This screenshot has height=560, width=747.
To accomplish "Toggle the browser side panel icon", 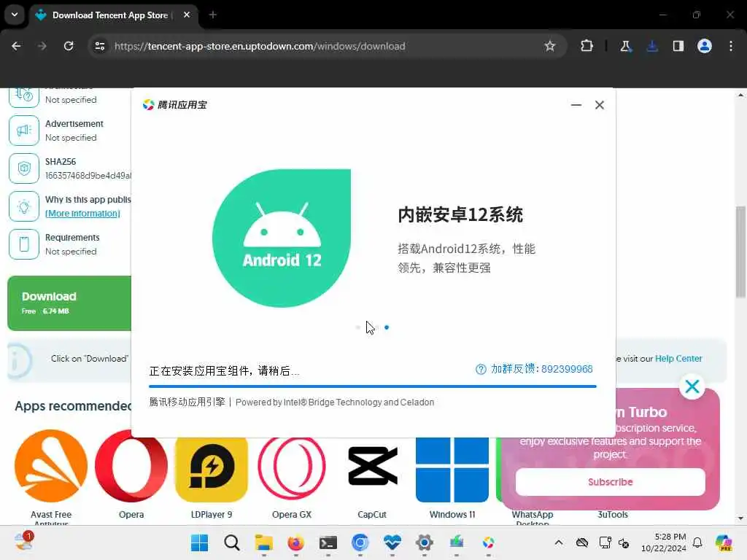I will [678, 46].
